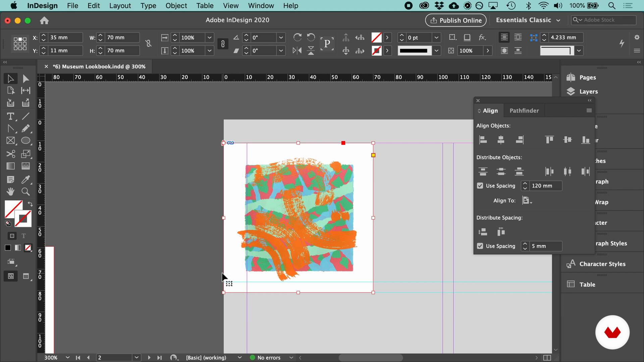
Task: Rotate 90 degrees clockwise icon
Action: (297, 37)
